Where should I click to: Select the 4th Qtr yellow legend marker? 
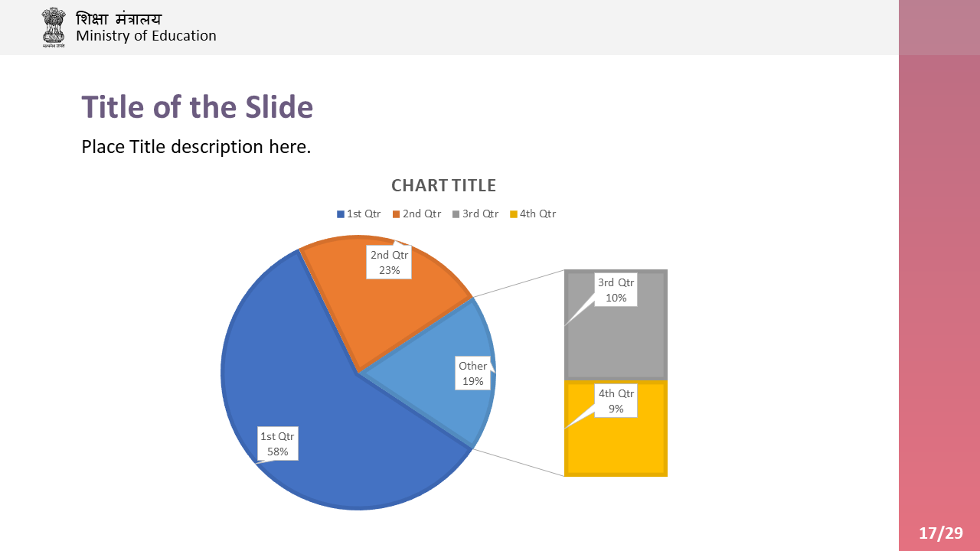514,214
